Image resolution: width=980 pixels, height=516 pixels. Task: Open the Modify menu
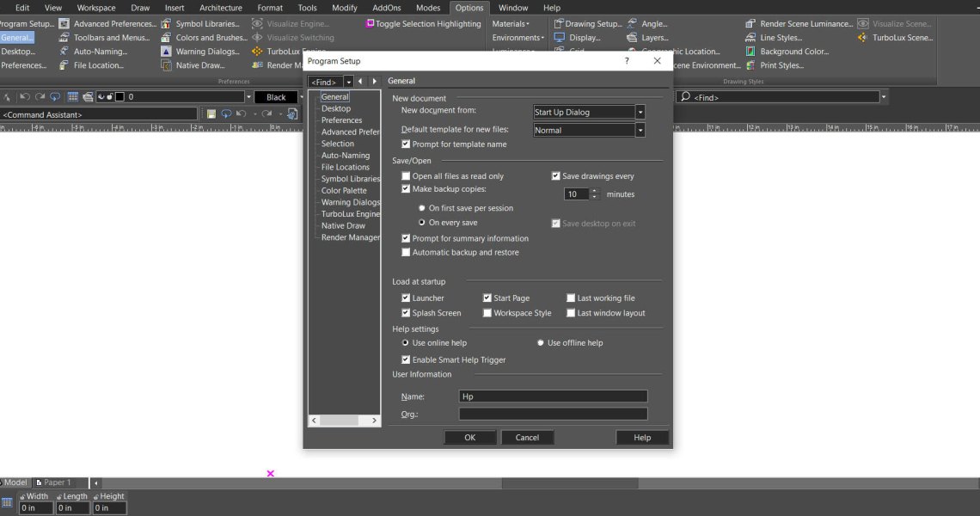[345, 8]
